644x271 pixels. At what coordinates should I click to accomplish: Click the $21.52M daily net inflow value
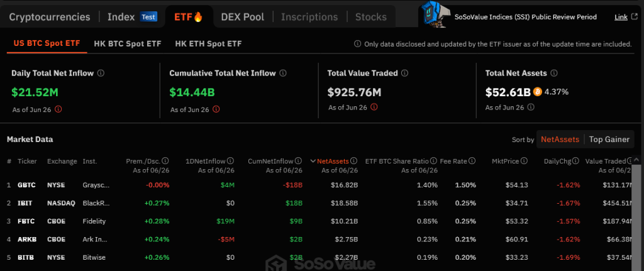click(x=35, y=92)
